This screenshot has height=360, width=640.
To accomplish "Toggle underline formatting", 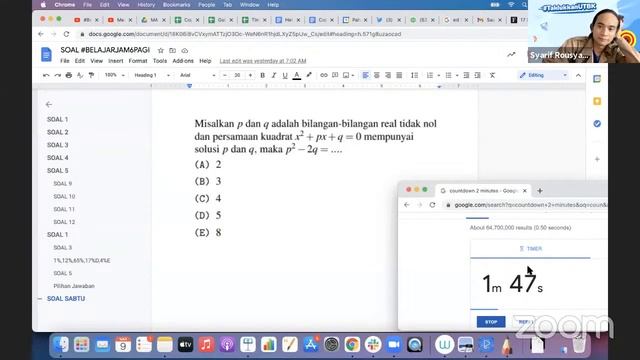I will point(285,76).
